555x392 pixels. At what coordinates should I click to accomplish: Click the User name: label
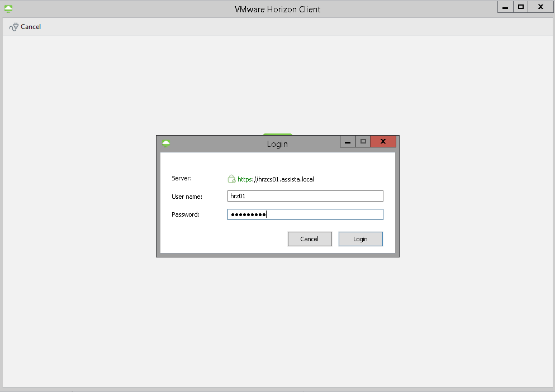click(187, 197)
